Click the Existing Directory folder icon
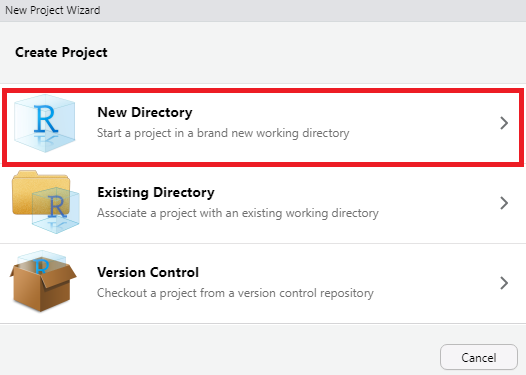Screen dimensions: 526x375 [x=46, y=202]
